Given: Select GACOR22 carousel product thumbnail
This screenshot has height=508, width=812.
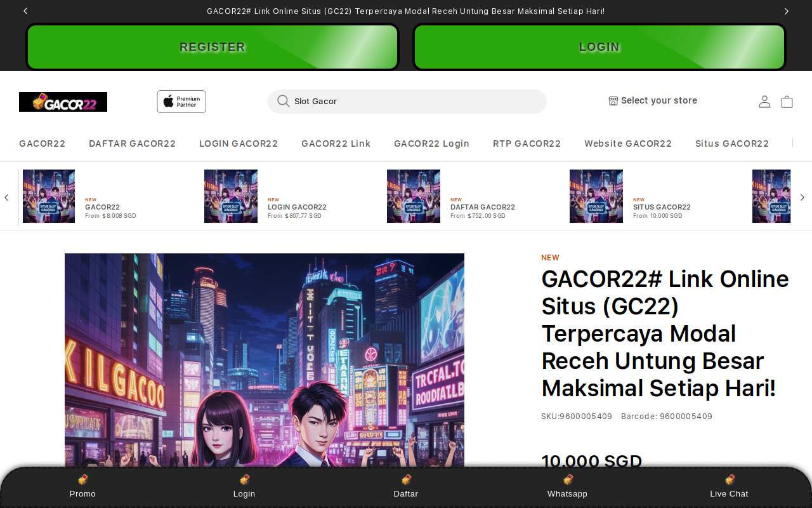Looking at the screenshot, I should 49,196.
